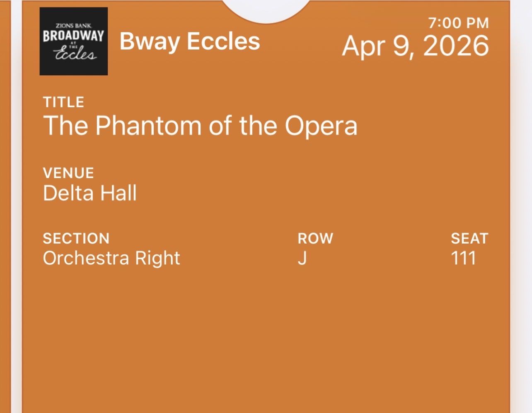The width and height of the screenshot is (532, 413).
Task: Tap seat number 111
Action: [x=463, y=258]
